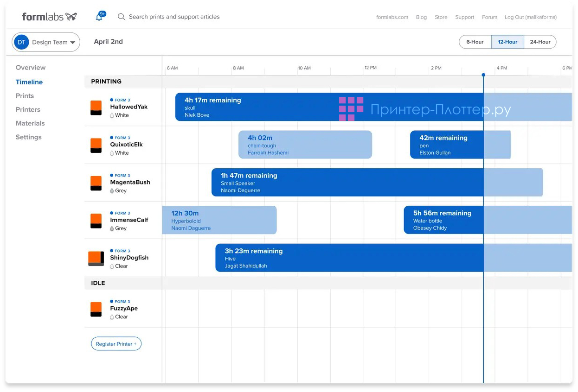This screenshot has height=392, width=578.
Task: Switch timeline to 24-Hour view
Action: pos(540,42)
